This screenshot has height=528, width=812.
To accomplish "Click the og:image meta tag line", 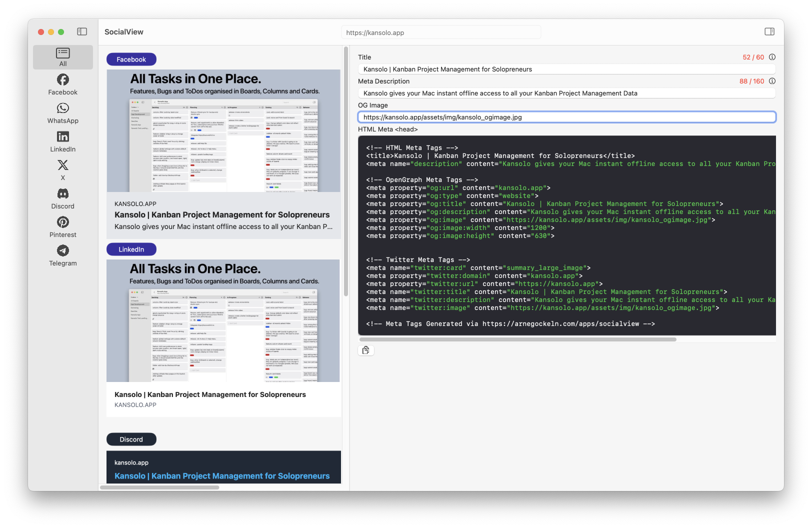I will [x=540, y=219].
